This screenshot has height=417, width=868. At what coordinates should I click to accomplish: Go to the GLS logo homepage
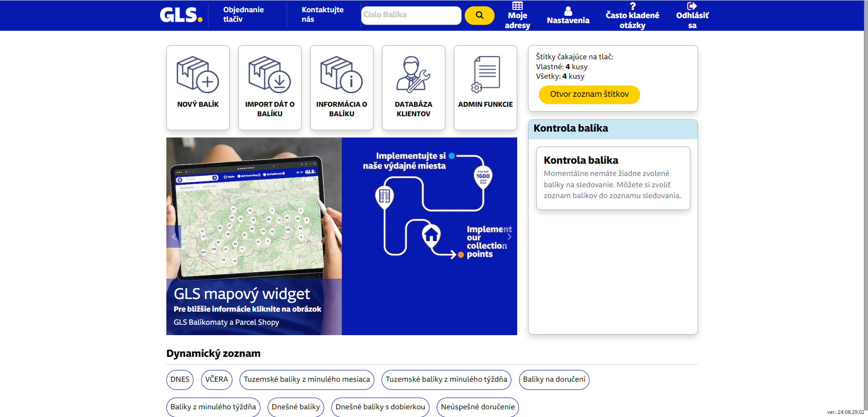(181, 15)
